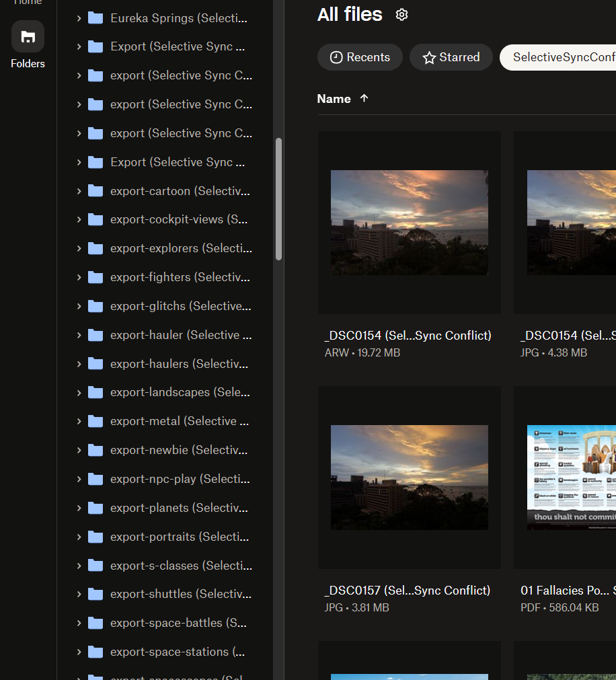Screen dimensions: 616x680
Task: Click the sort arrow next to Name
Action: click(x=364, y=98)
